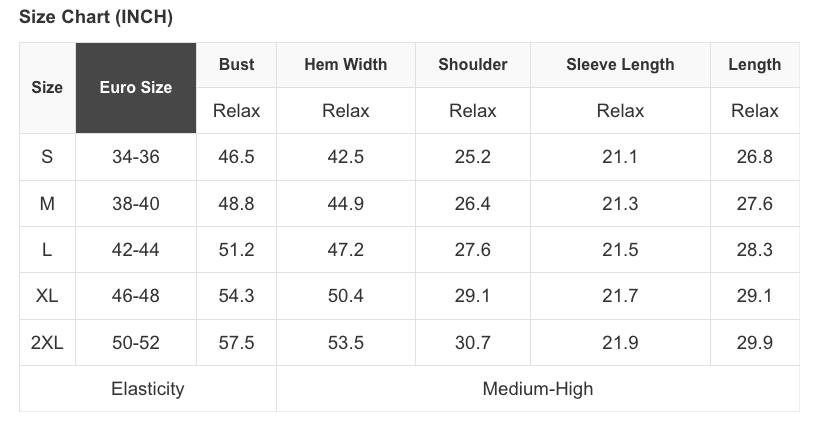826x430 pixels.
Task: Click the Elasticity row label
Action: tap(147, 389)
